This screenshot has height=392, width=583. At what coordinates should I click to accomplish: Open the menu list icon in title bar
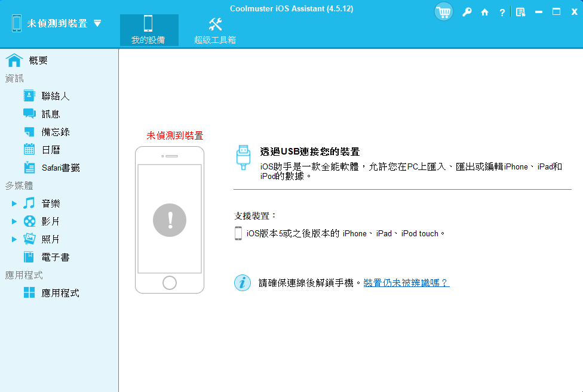point(520,12)
